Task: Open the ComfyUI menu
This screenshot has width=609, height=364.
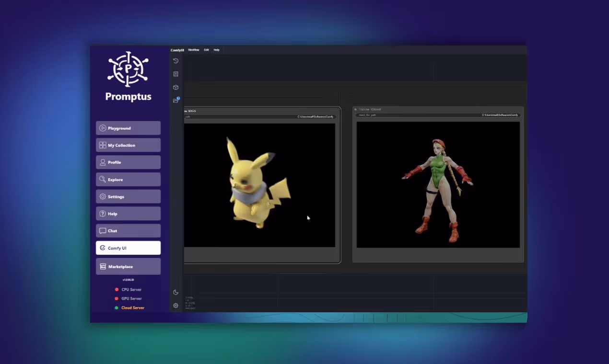Action: [x=177, y=50]
